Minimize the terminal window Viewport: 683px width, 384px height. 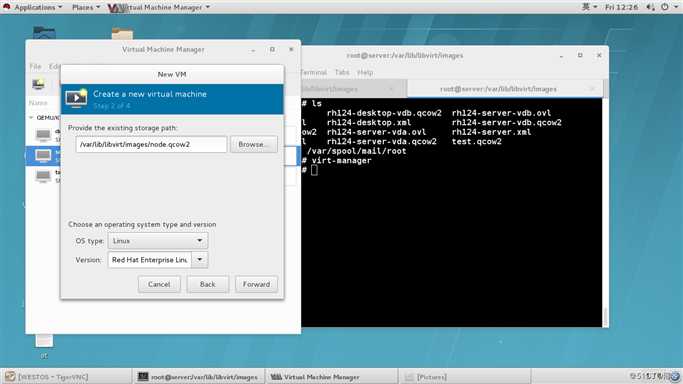tap(561, 56)
